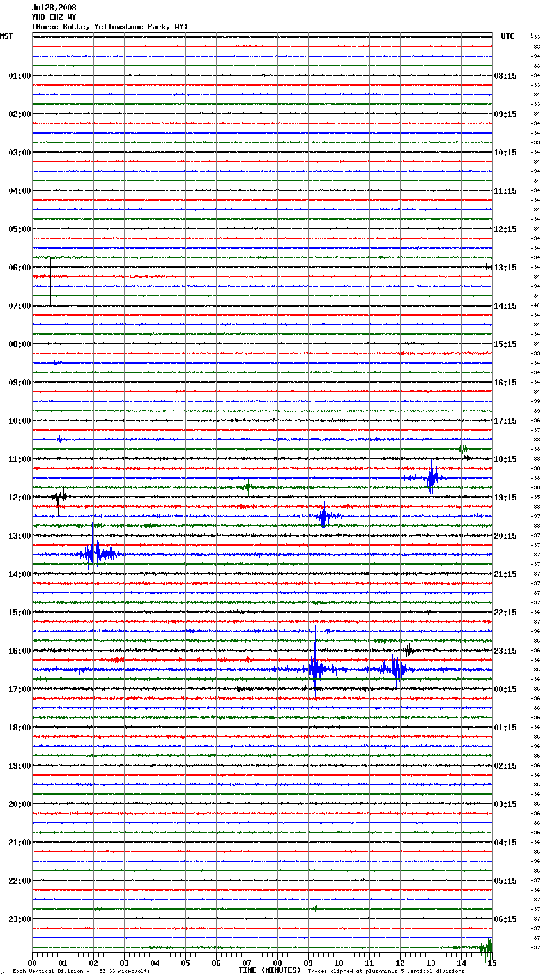Image resolution: width=543 pixels, height=980 pixels.
Task: Click the 17:00 MST time label
Action: [20, 689]
